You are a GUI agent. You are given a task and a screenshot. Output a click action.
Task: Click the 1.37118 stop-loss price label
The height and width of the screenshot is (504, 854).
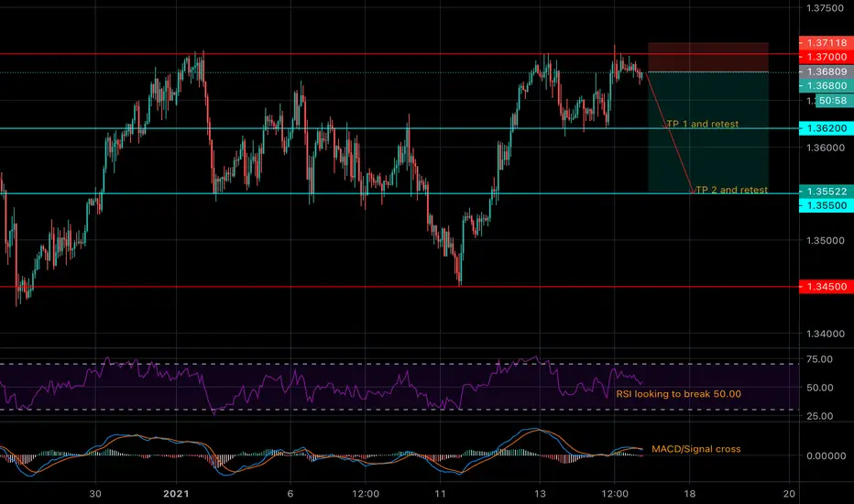(827, 42)
